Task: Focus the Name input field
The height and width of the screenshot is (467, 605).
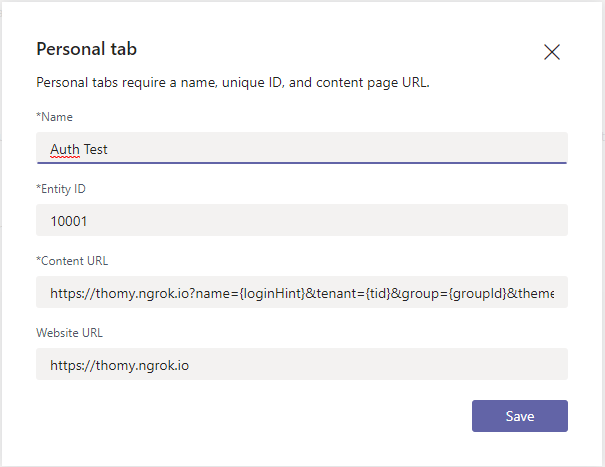Action: click(x=302, y=148)
